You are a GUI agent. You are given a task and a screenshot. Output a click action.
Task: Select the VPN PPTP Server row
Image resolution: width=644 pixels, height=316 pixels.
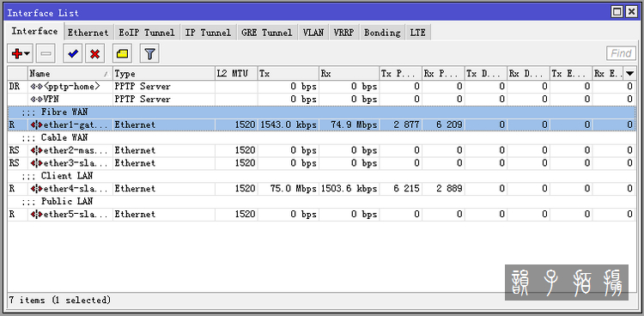(322, 99)
